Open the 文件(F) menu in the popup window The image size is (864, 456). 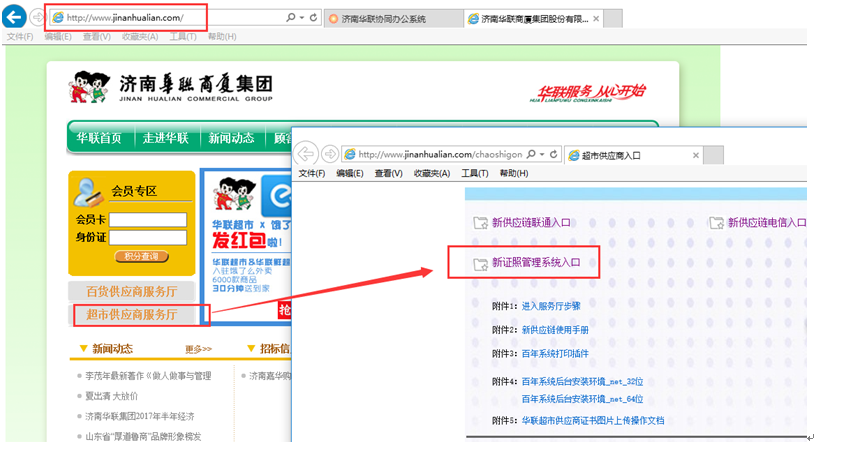312,173
